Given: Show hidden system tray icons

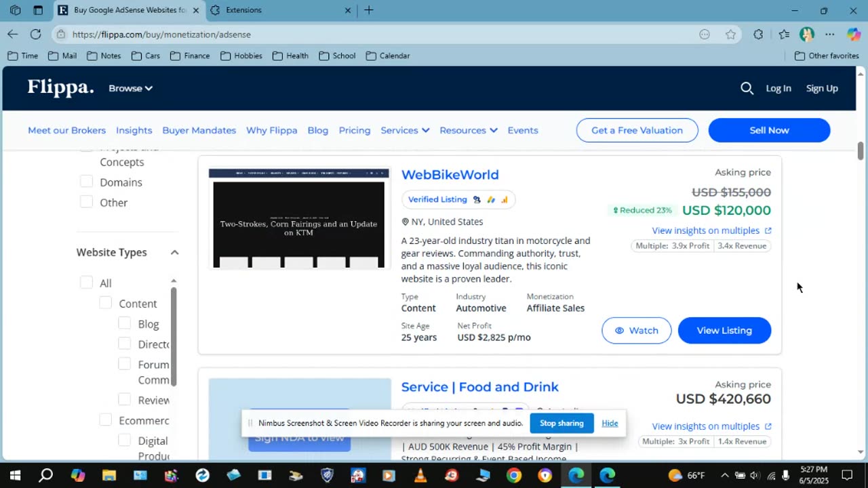Looking at the screenshot, I should [724, 475].
